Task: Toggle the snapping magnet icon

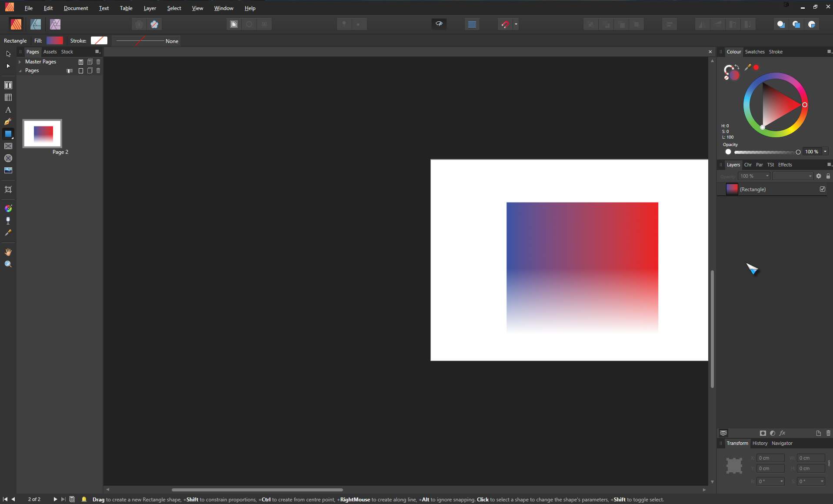Action: (505, 24)
